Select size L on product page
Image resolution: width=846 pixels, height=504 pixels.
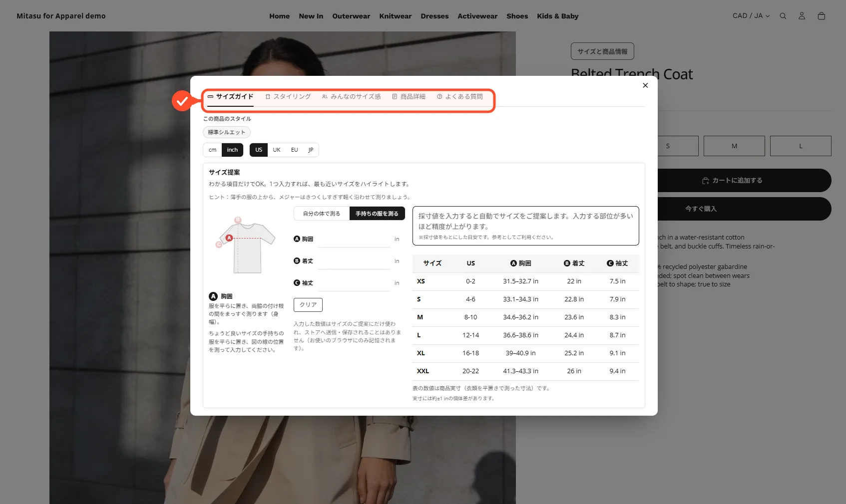click(x=801, y=146)
